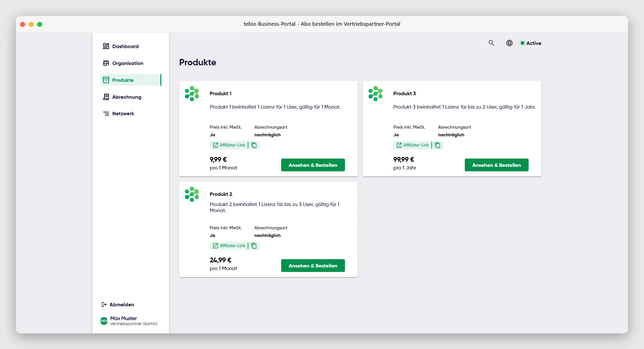This screenshot has width=644, height=349.
Task: Click the external-link icon on Produkt 3 Affiliate-Link
Action: click(399, 145)
